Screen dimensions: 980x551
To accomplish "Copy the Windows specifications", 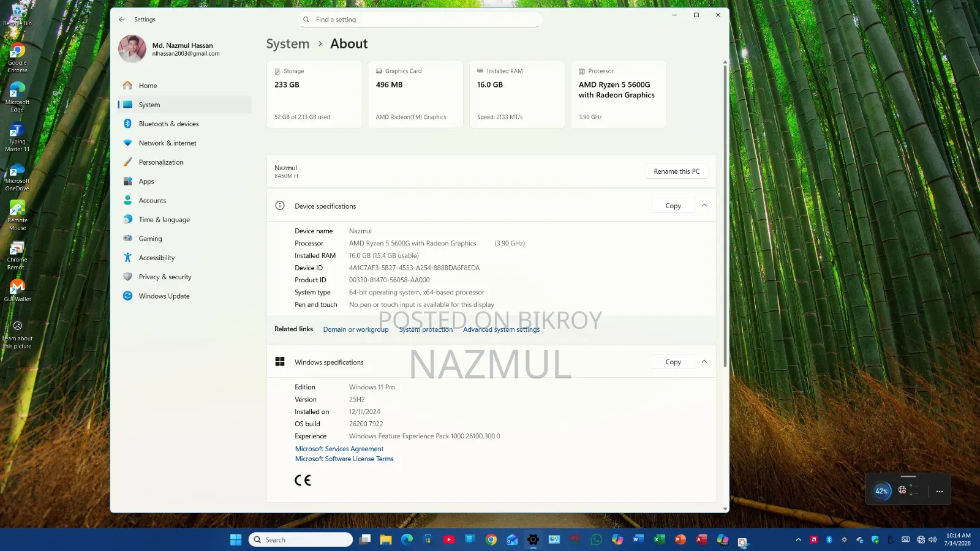I will click(673, 362).
